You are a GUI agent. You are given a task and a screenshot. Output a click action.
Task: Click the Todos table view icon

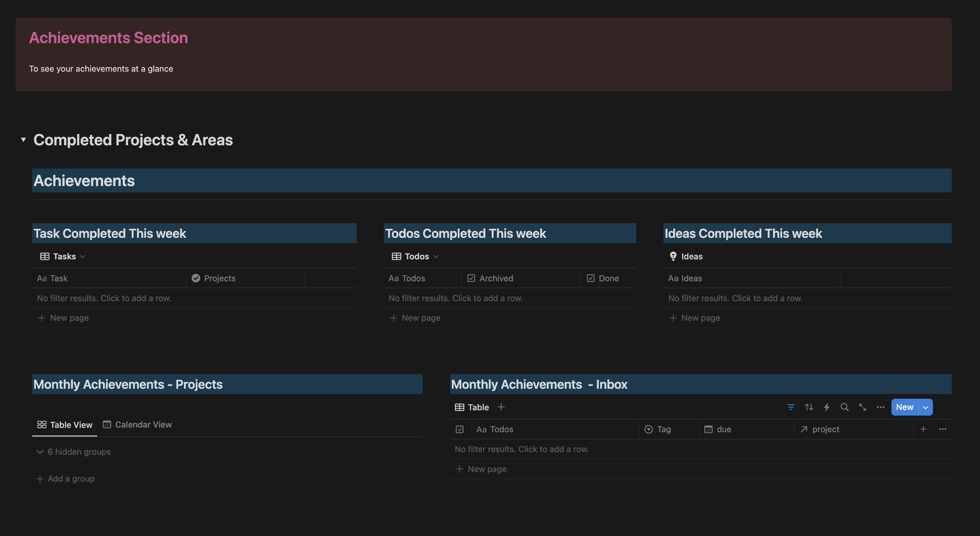click(x=396, y=256)
